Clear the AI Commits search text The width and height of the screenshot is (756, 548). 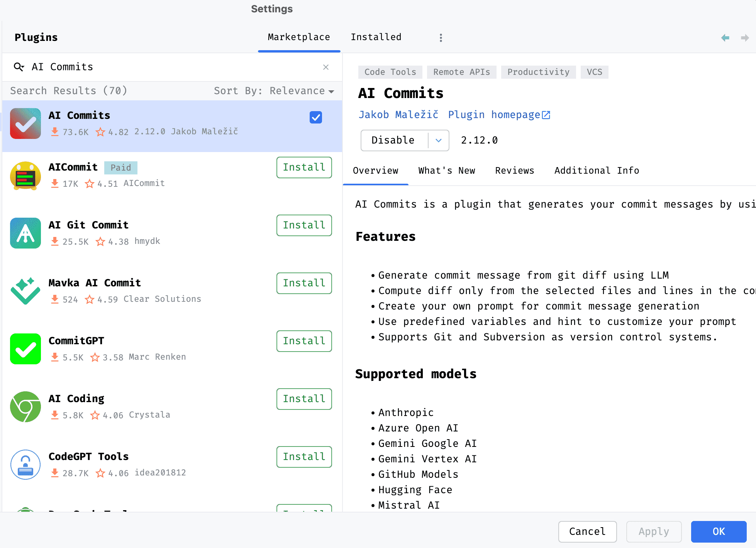326,67
